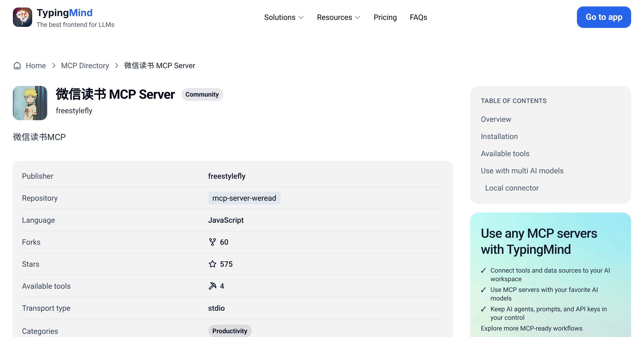Expand the Solutions dropdown menu
The height and width of the screenshot is (337, 644).
284,17
